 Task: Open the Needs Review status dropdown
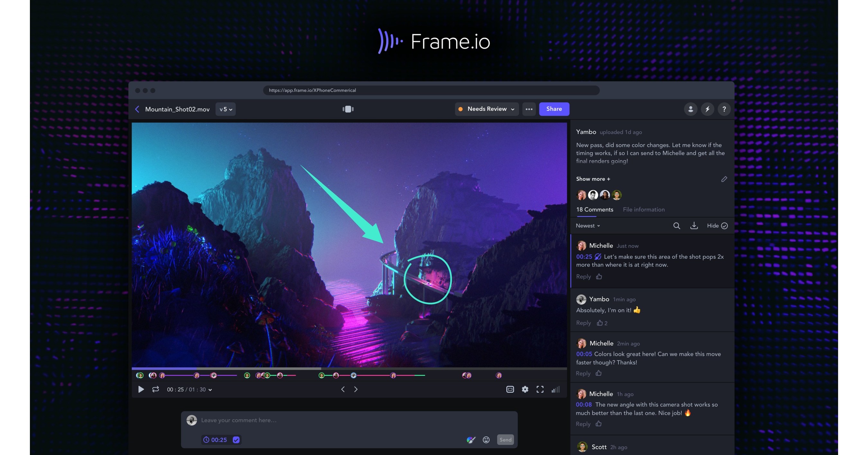click(x=486, y=109)
